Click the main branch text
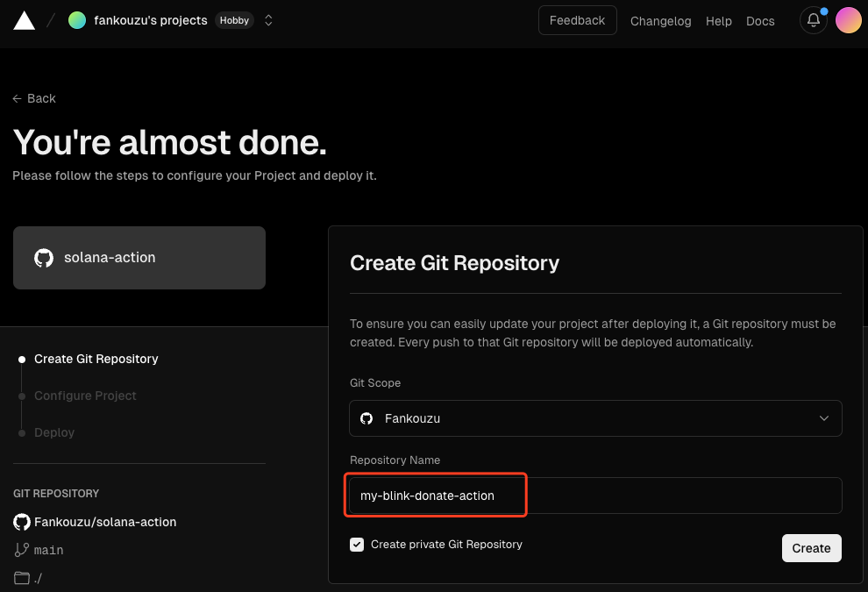868x592 pixels. coord(49,551)
